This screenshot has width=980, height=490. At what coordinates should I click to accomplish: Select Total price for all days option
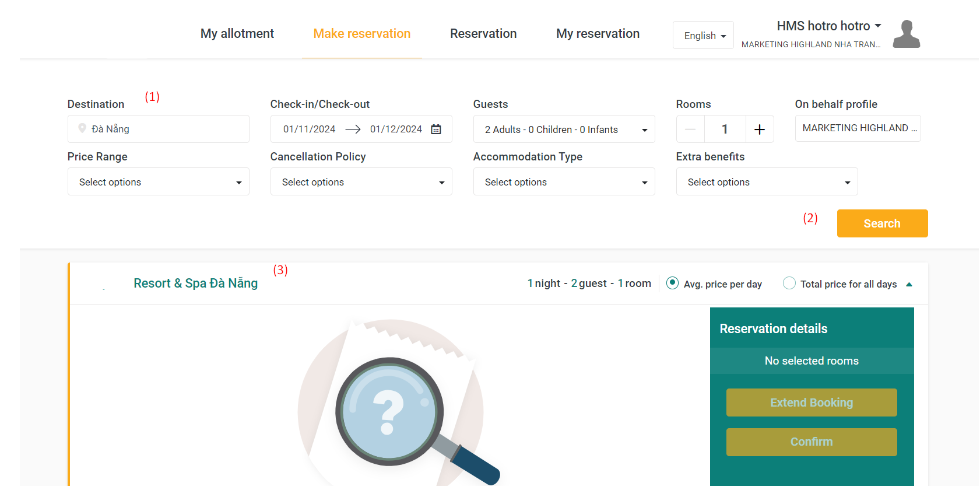(789, 283)
